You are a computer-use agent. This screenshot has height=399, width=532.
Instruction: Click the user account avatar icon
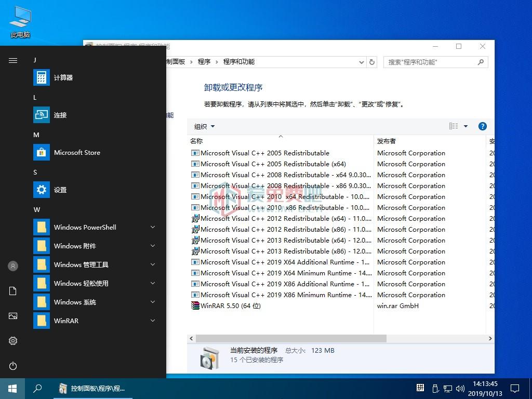coord(13,266)
